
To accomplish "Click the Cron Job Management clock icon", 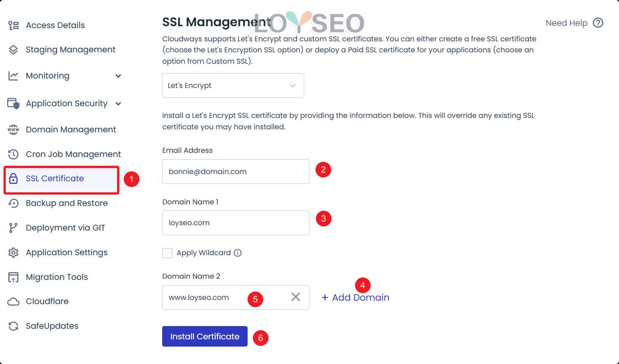I will coord(13,154).
